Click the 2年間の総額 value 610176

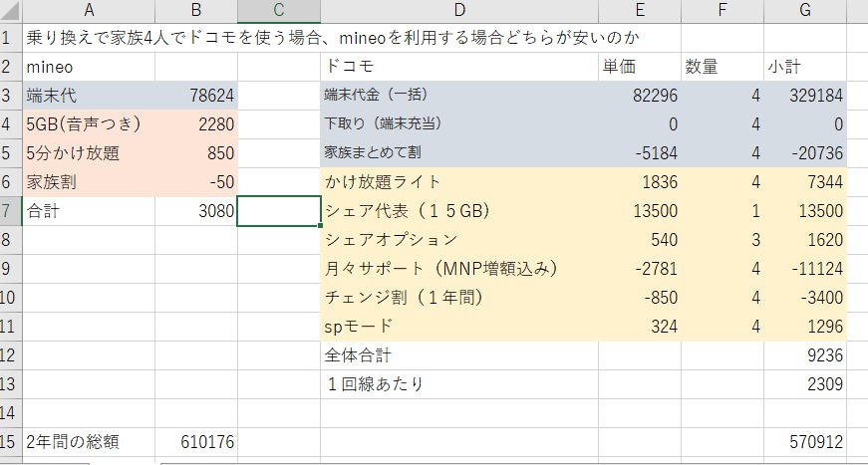[196, 441]
